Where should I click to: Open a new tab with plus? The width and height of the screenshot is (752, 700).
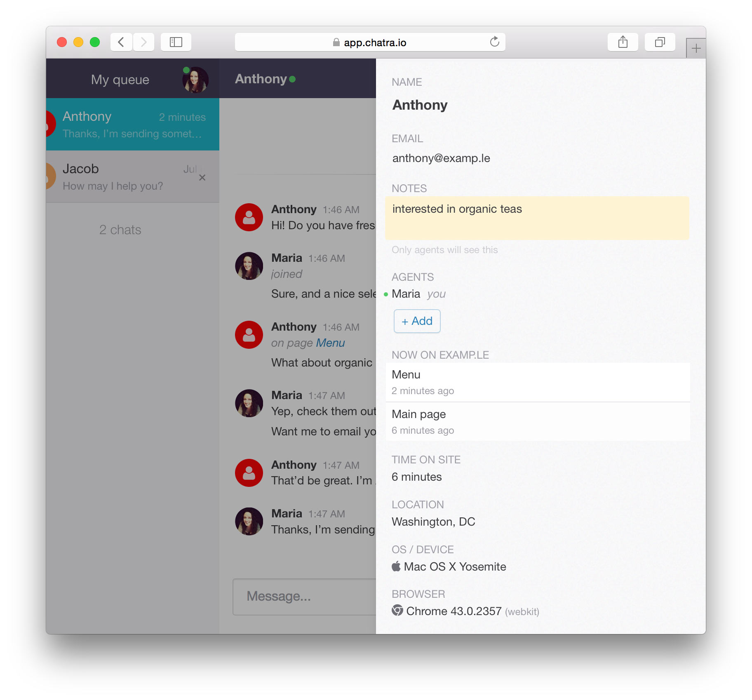[696, 48]
